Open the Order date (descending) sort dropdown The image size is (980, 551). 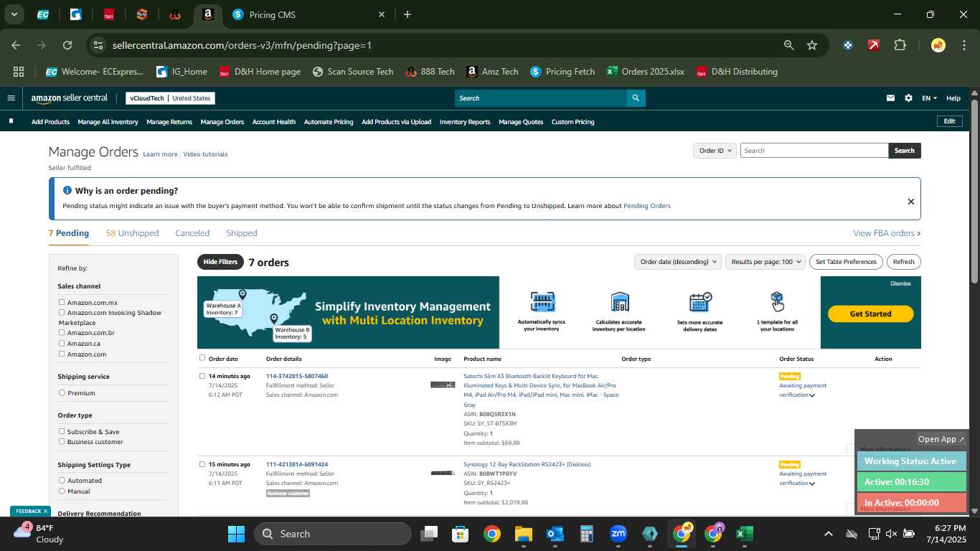click(x=677, y=262)
